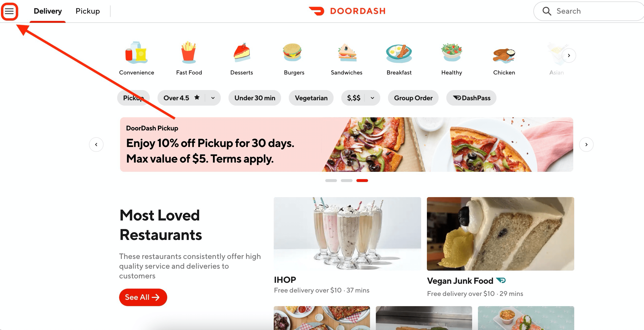Toggle the Group Order filter
The image size is (644, 330).
pos(413,98)
